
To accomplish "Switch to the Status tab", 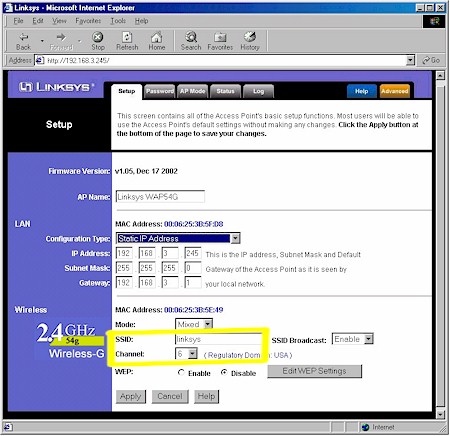I will pos(225,91).
